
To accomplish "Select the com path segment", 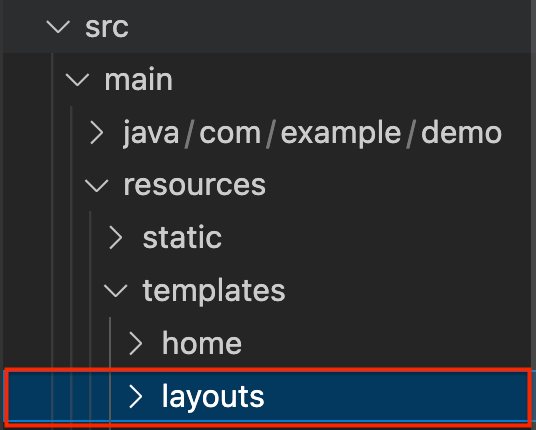I will coord(230,133).
